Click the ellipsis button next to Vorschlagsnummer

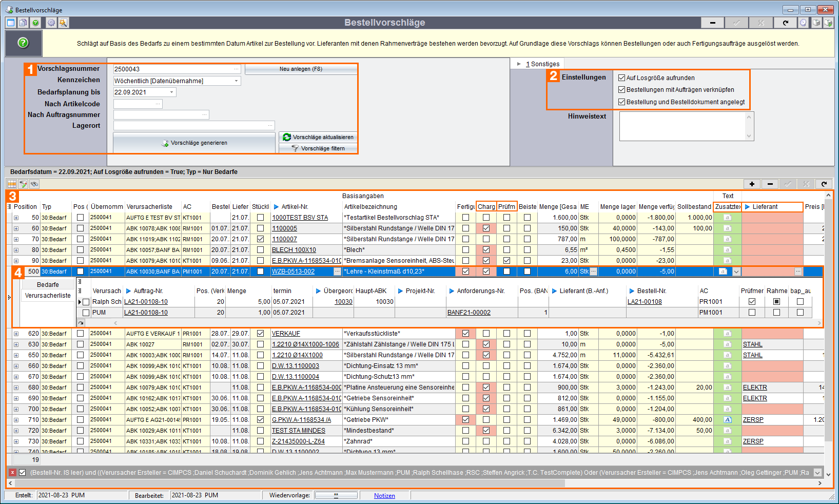tap(237, 69)
